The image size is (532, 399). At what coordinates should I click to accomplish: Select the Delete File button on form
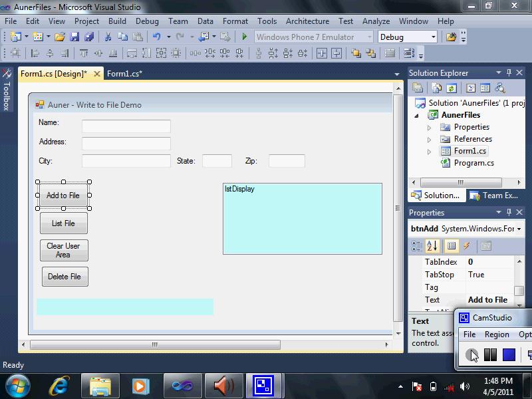click(x=65, y=277)
